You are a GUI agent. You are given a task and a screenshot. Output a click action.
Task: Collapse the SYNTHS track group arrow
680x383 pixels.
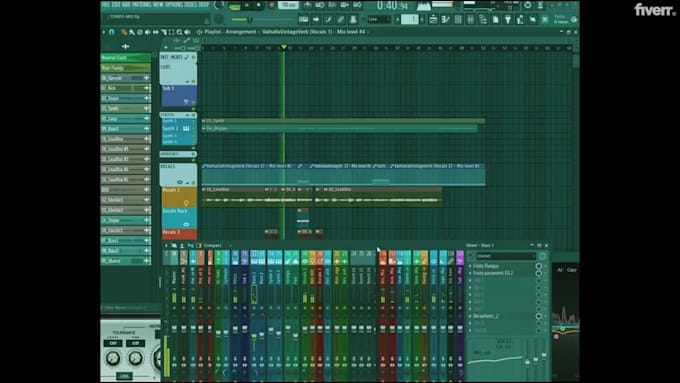[x=188, y=115]
